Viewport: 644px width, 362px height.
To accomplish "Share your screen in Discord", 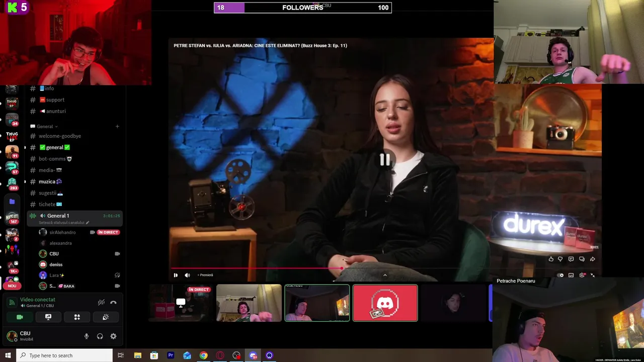I will click(48, 317).
